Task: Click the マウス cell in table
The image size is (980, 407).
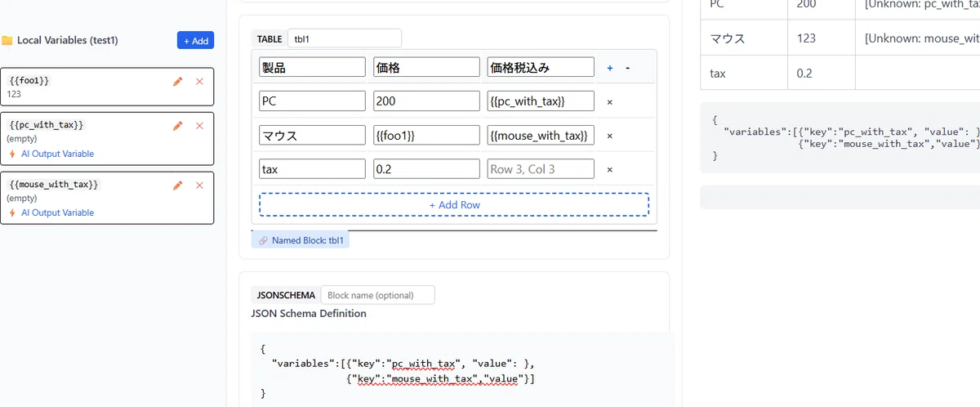Action: [312, 135]
